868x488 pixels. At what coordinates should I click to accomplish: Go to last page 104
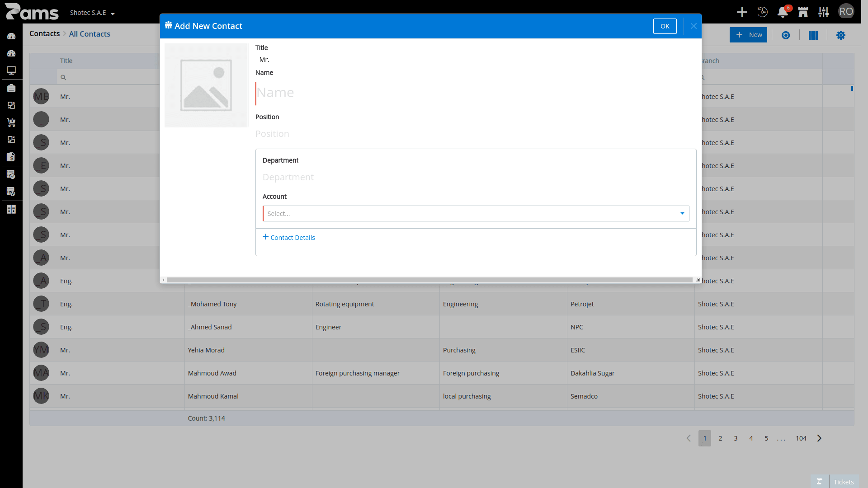(801, 438)
